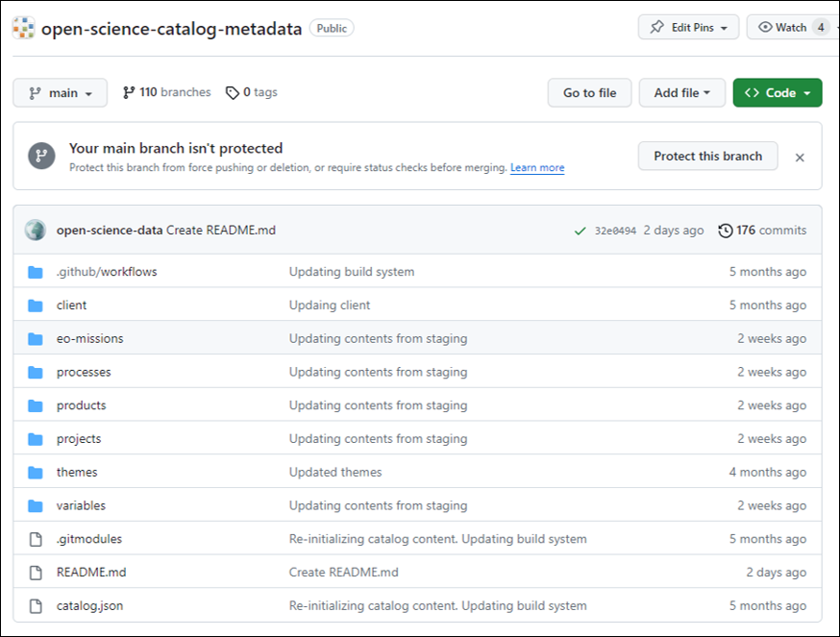Click the branch protection circle icon
The image size is (840, 637).
41,156
